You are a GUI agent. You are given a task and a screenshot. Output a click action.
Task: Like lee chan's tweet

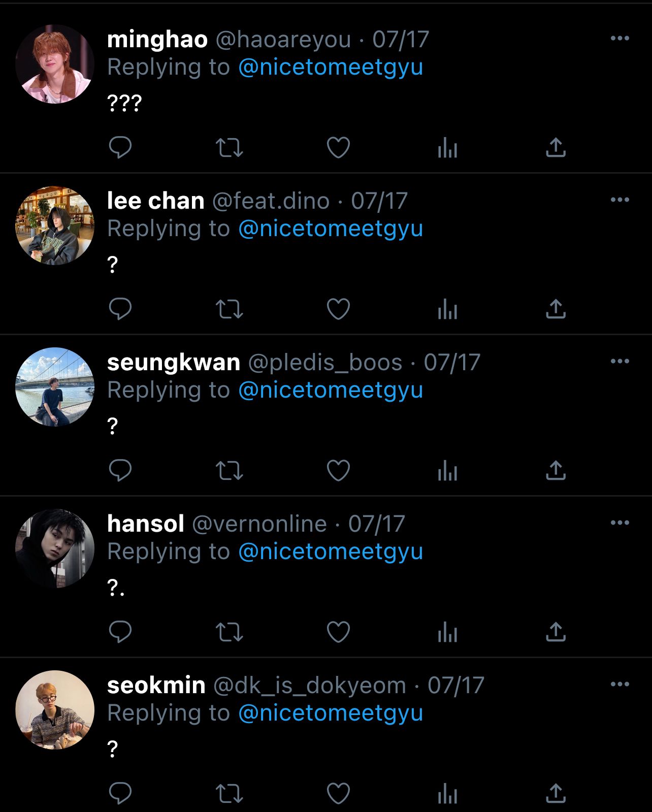(x=338, y=309)
